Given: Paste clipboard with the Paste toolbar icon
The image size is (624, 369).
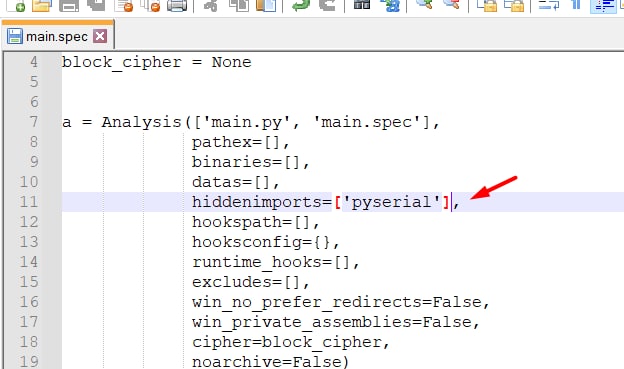Looking at the screenshot, I should [x=266, y=5].
